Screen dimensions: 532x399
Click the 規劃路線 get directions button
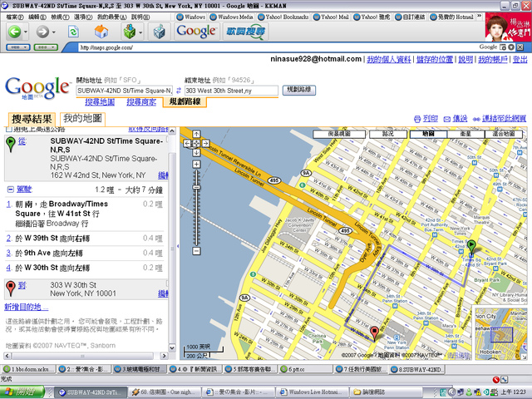tap(298, 89)
